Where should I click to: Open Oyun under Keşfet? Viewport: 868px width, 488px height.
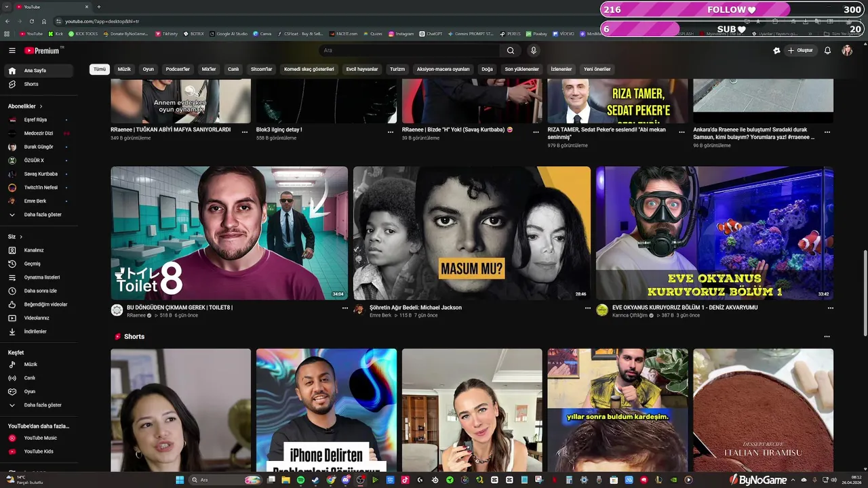click(39, 392)
